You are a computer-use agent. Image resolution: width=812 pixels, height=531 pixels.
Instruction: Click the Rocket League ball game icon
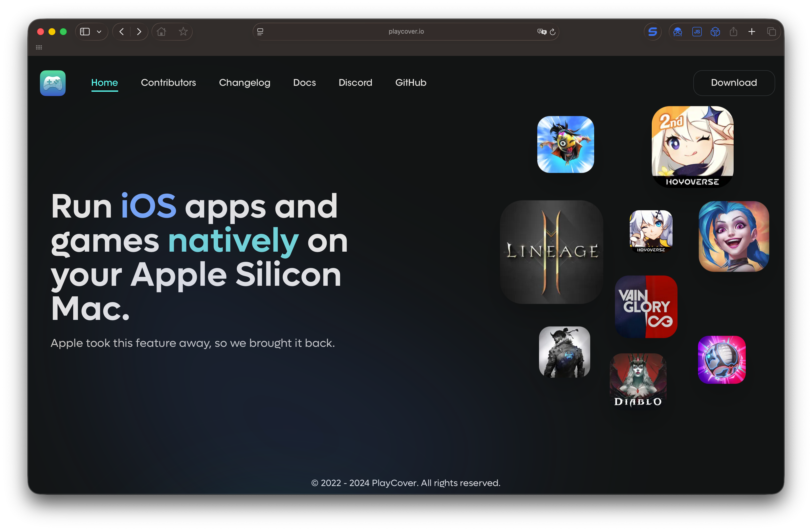[x=722, y=360]
